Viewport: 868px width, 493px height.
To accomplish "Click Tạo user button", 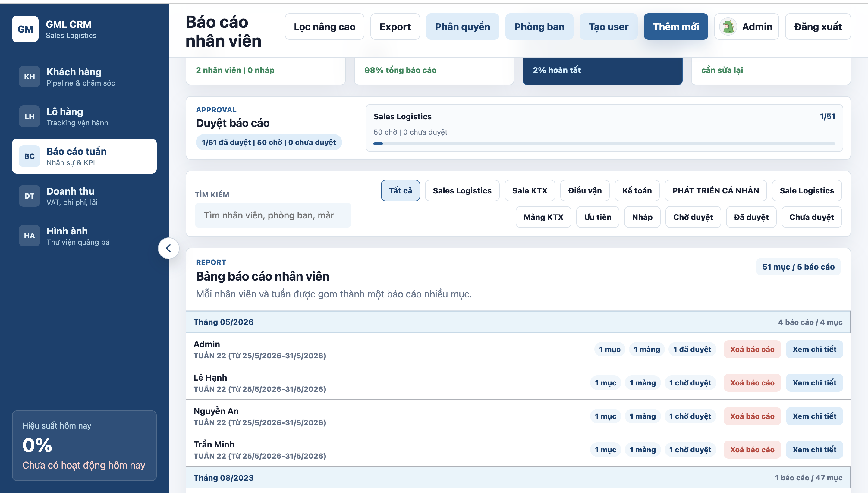I will click(609, 27).
